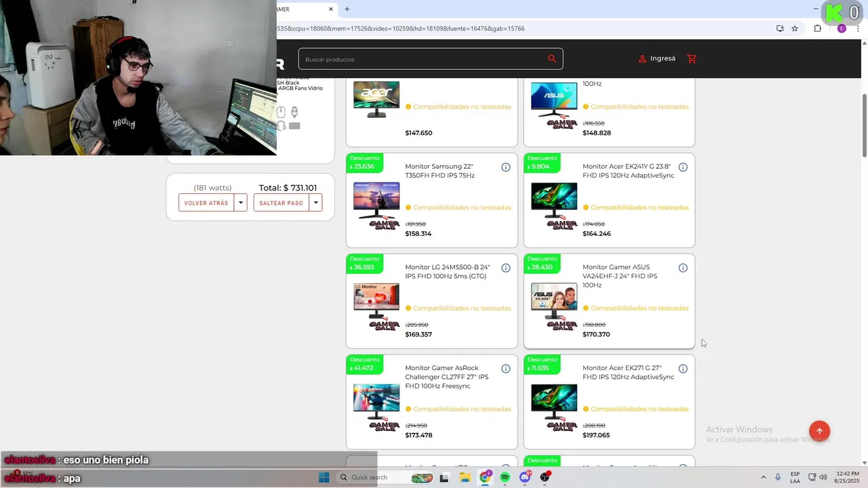Click the Volver Atrás button
The image size is (868, 488).
coord(206,203)
